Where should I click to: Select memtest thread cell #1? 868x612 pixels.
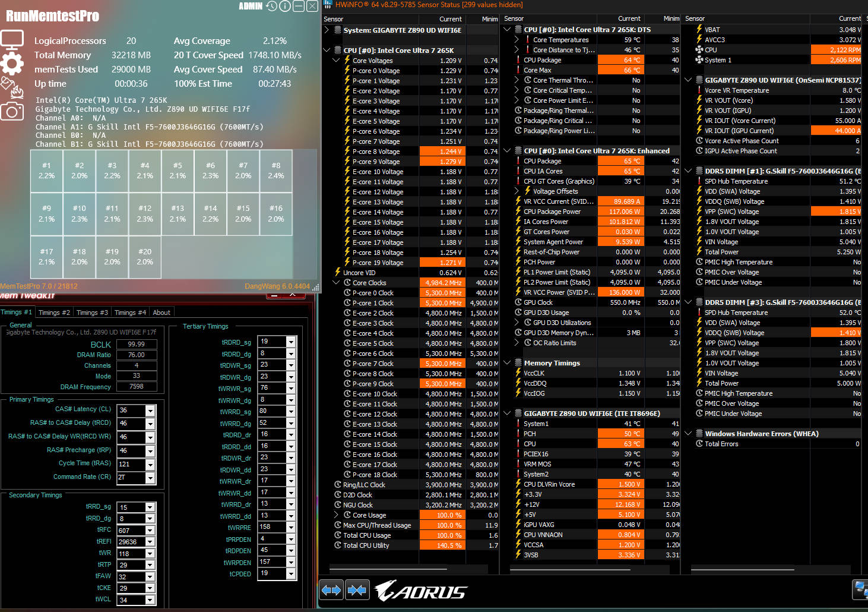click(46, 171)
